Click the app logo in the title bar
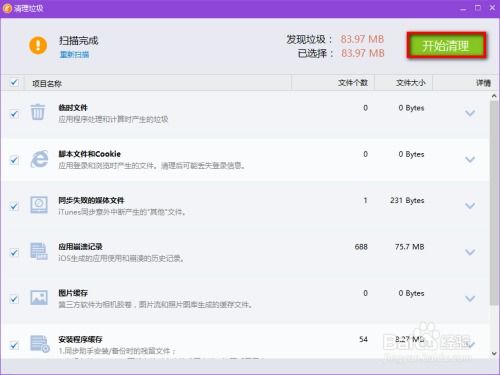The height and width of the screenshot is (375, 500). pos(7,8)
